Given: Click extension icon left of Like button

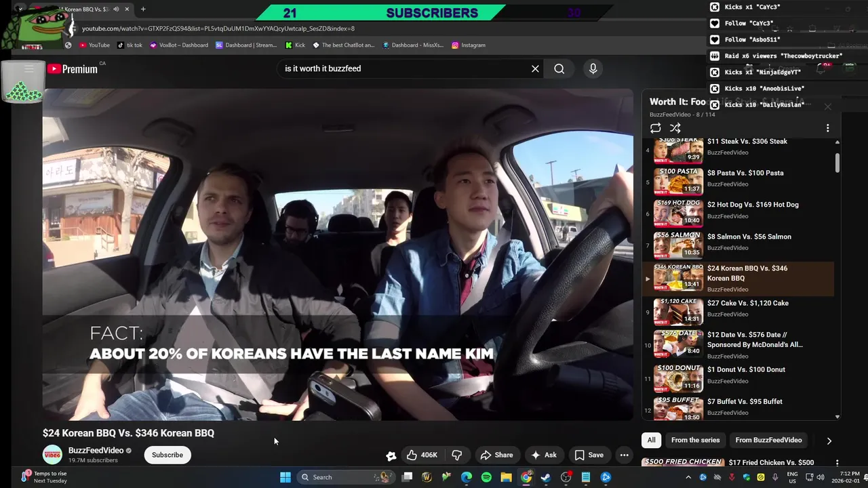Looking at the screenshot, I should point(391,456).
